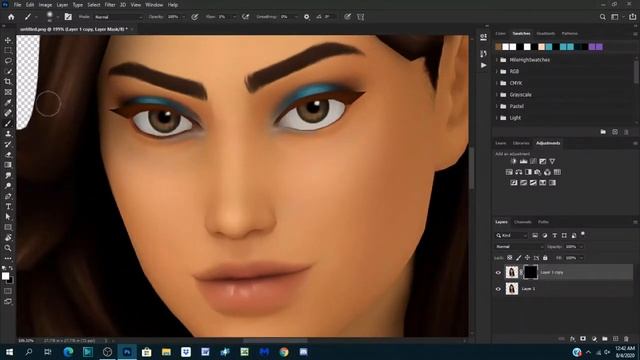
Task: Toggle Lock all padlock icon
Action: pos(545,258)
